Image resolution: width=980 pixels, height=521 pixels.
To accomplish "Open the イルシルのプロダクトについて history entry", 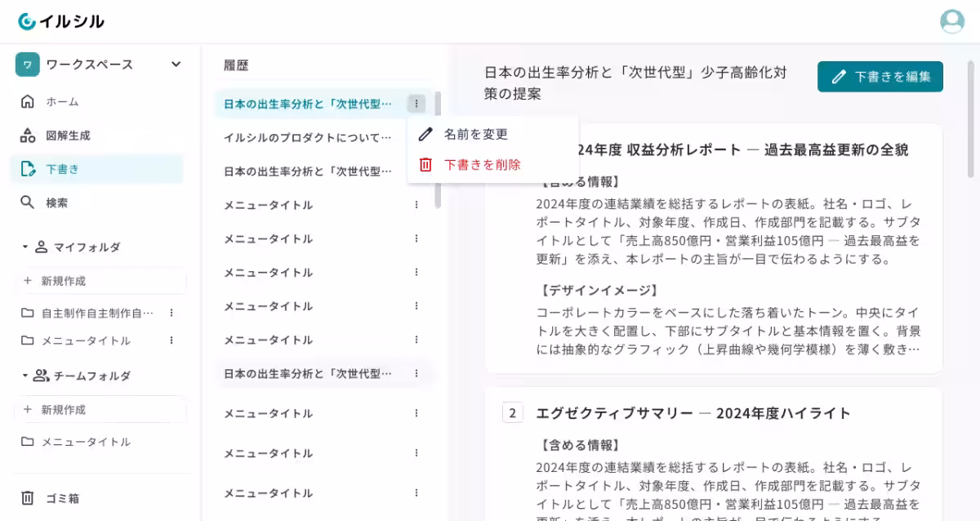I will (309, 137).
